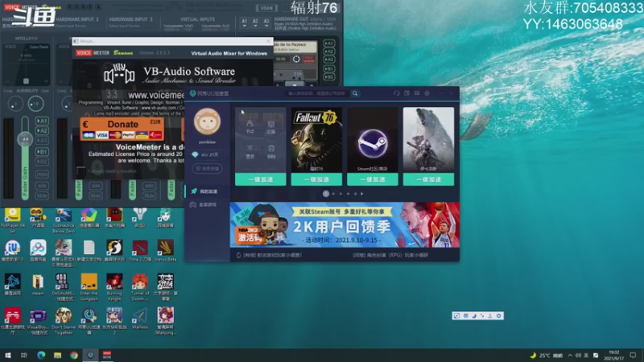Launch Google Chrome from the taskbar
Viewport: 644px width, 362px height.
pos(74,355)
